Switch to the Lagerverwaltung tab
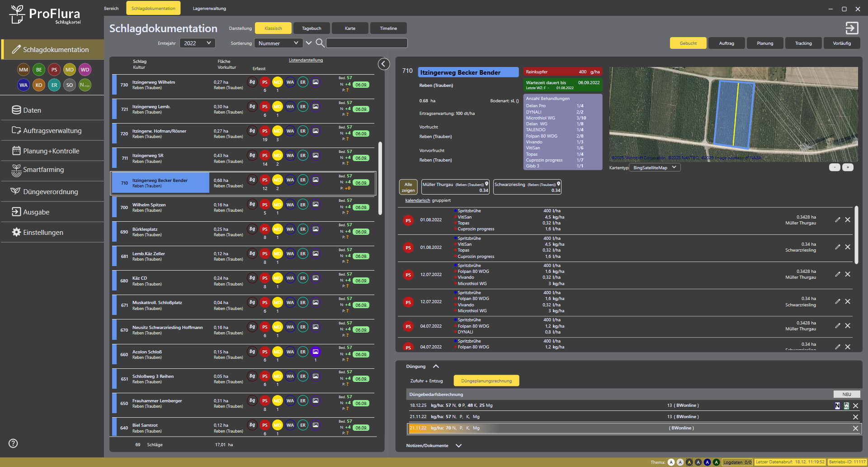The height and width of the screenshot is (467, 868). 209,9
